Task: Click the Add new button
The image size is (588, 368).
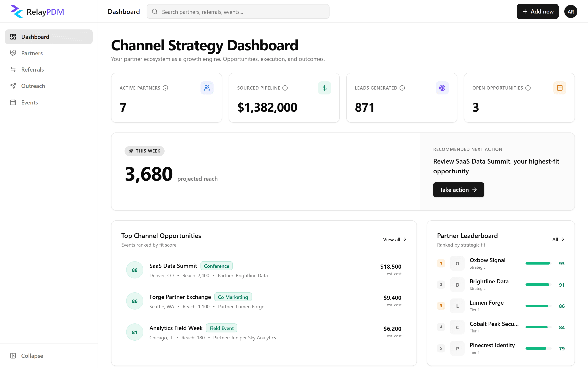Action: pyautogui.click(x=537, y=11)
